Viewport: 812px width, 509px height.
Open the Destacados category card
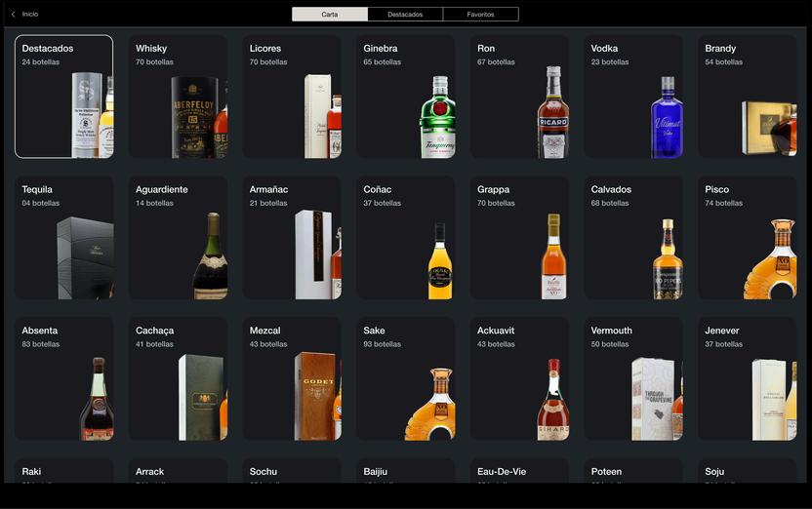63,97
